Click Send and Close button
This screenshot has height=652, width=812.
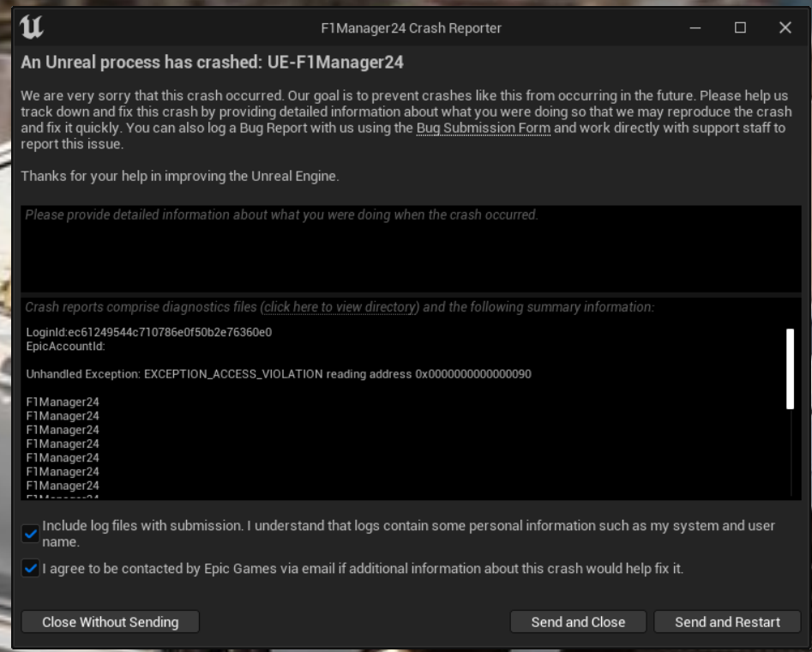point(578,622)
